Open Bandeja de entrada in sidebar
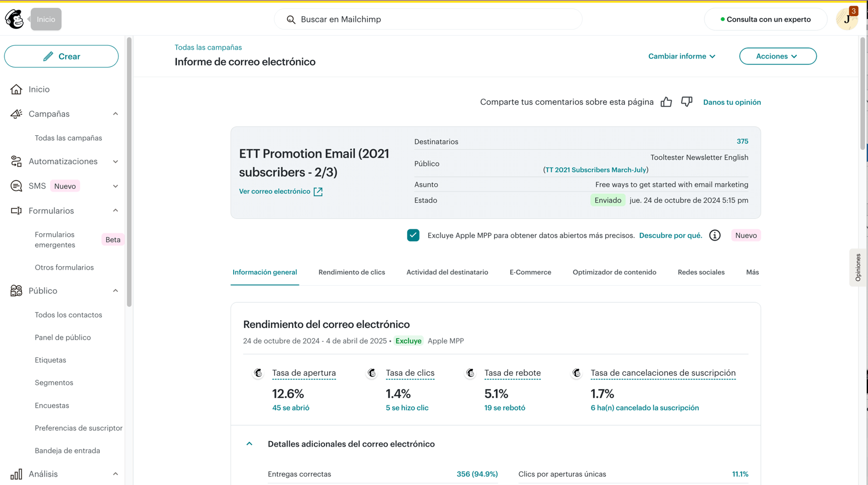The image size is (868, 485). [67, 451]
